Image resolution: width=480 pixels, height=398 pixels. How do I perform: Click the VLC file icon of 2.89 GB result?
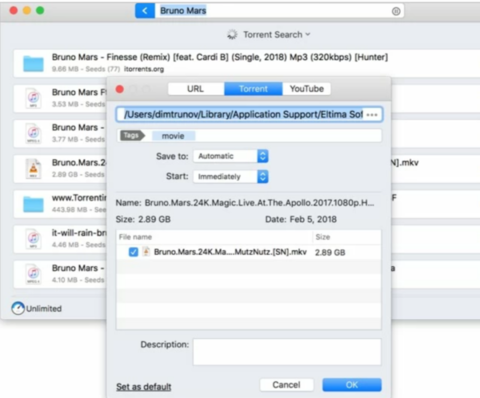click(33, 169)
